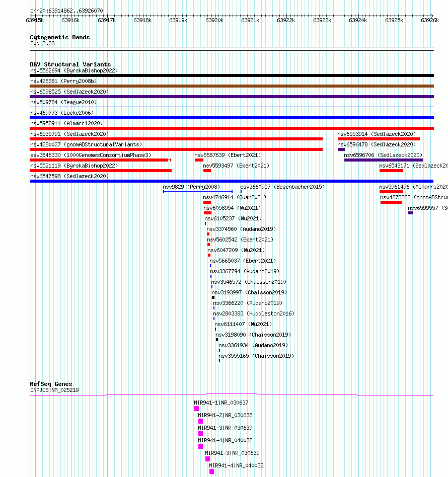Open the nsv6535791 (Sedlazeck2020) label
448x477 pixels.
[x=69, y=134]
